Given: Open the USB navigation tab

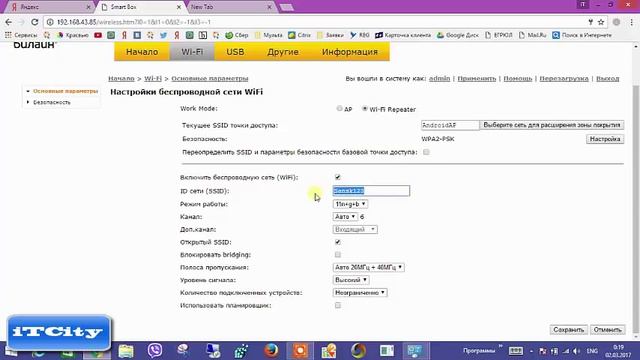Looking at the screenshot, I should coord(235,52).
